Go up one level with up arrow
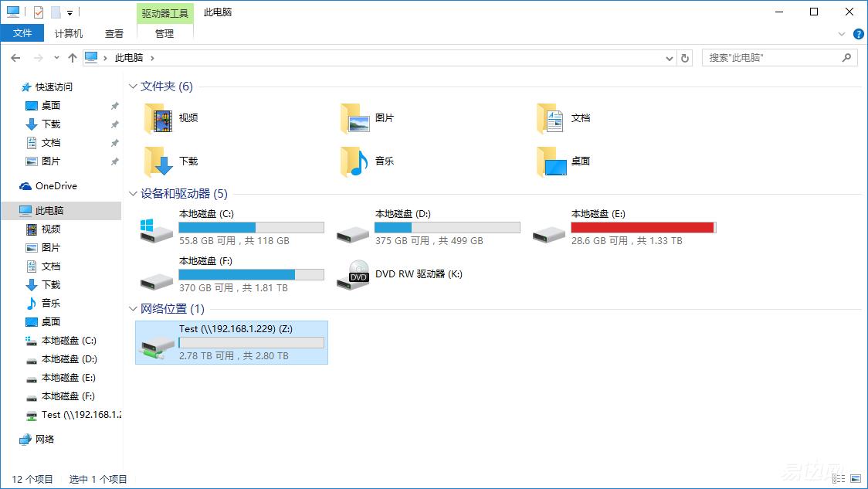Image resolution: width=868 pixels, height=489 pixels. pyautogui.click(x=73, y=58)
